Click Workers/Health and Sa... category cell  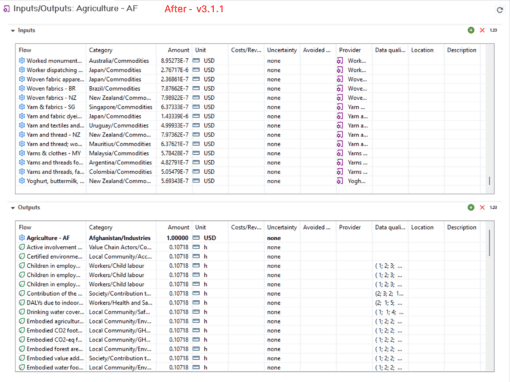click(121, 303)
